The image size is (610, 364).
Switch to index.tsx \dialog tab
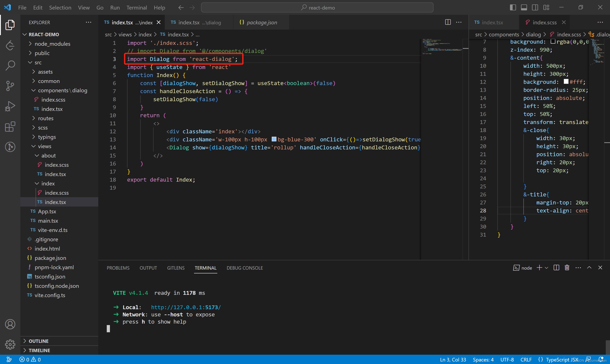pyautogui.click(x=199, y=22)
